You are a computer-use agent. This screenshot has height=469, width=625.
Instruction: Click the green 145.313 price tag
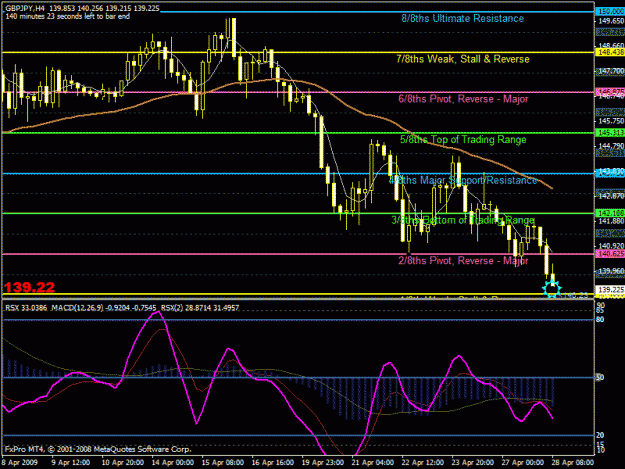coord(610,133)
